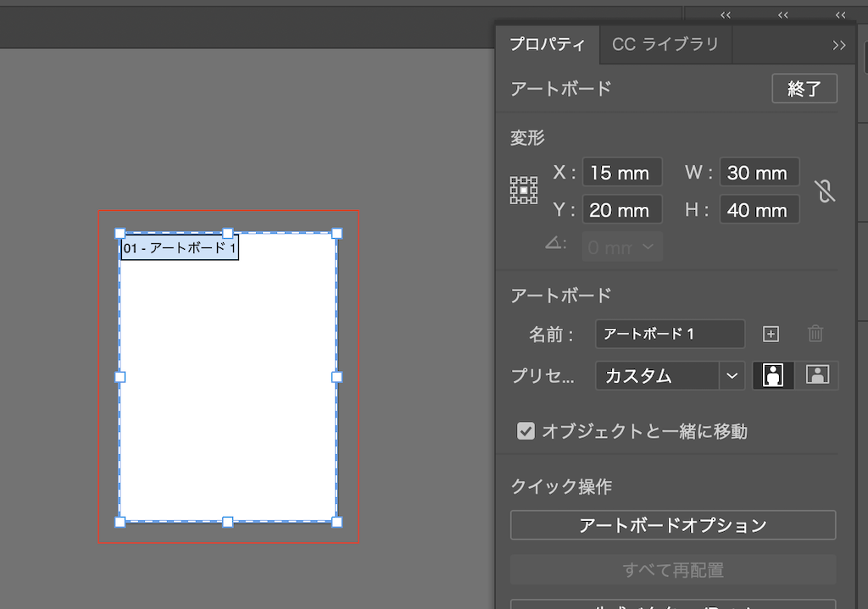868x609 pixels.
Task: Toggle the constrain width and height proportions link icon
Action: coord(825,191)
